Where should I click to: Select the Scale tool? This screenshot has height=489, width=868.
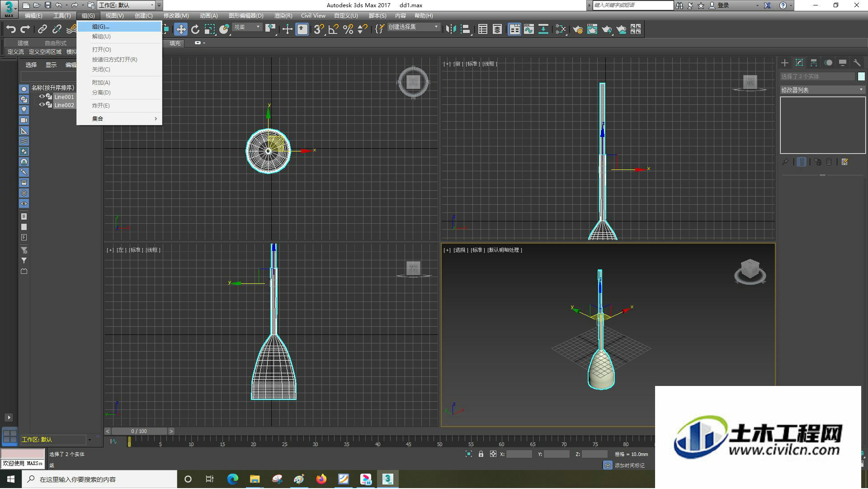[209, 29]
